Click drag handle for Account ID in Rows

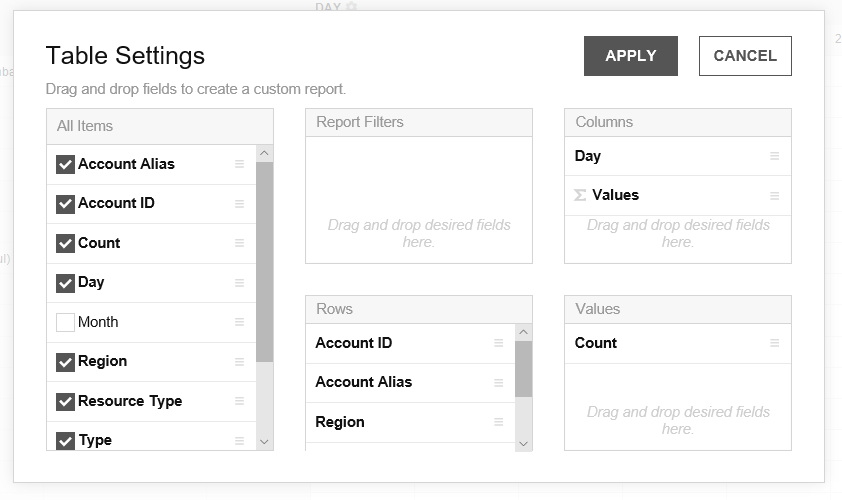coord(498,343)
